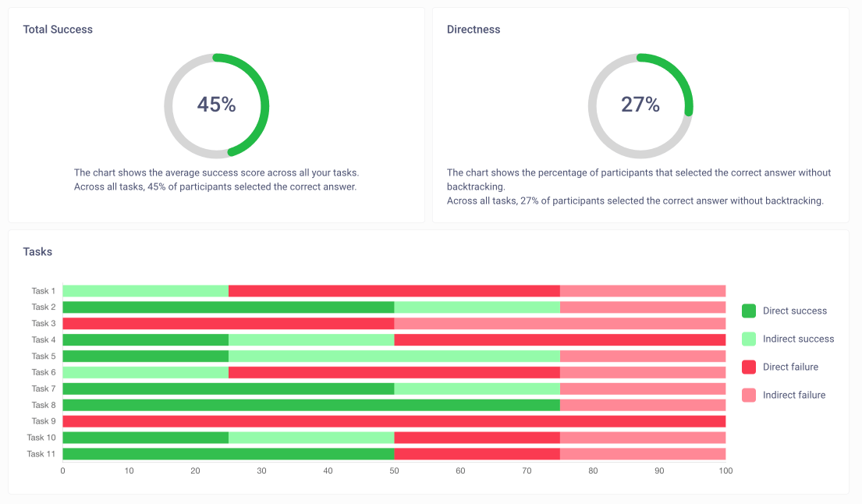Screen dimensions: 862x504
Task: Click the Indirect failure legend swatch
Action: click(749, 396)
